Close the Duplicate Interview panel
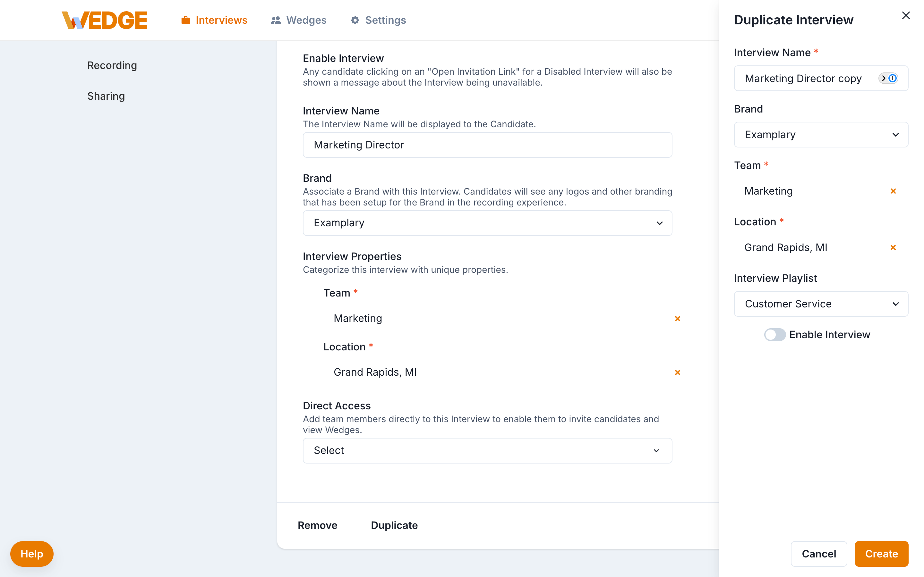924x577 pixels. click(x=905, y=15)
